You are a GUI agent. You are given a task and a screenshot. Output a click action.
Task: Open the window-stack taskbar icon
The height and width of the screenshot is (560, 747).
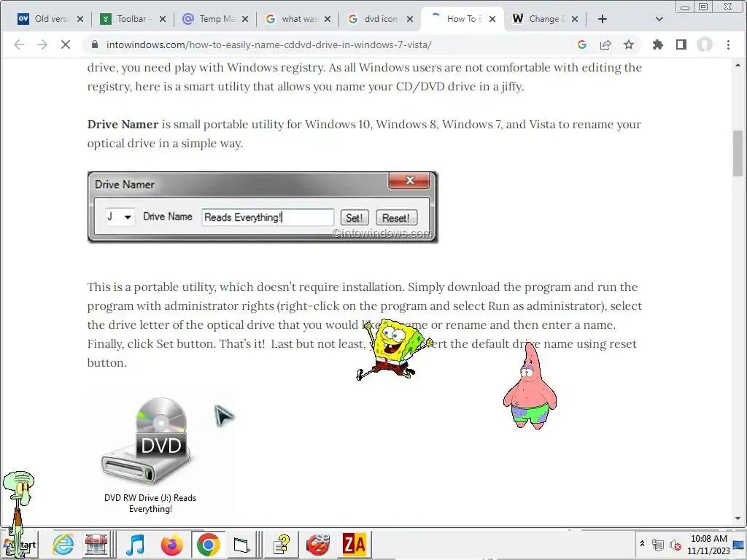pyautogui.click(x=241, y=544)
